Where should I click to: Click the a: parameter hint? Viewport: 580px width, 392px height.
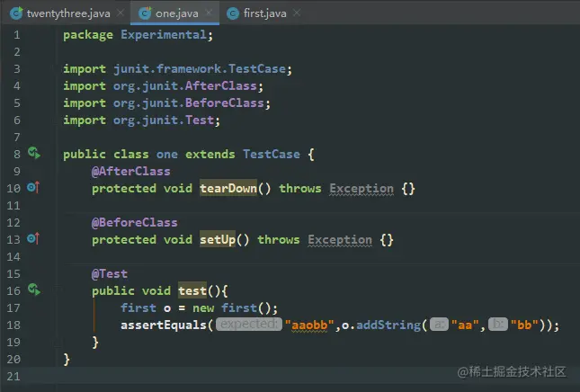coord(439,325)
